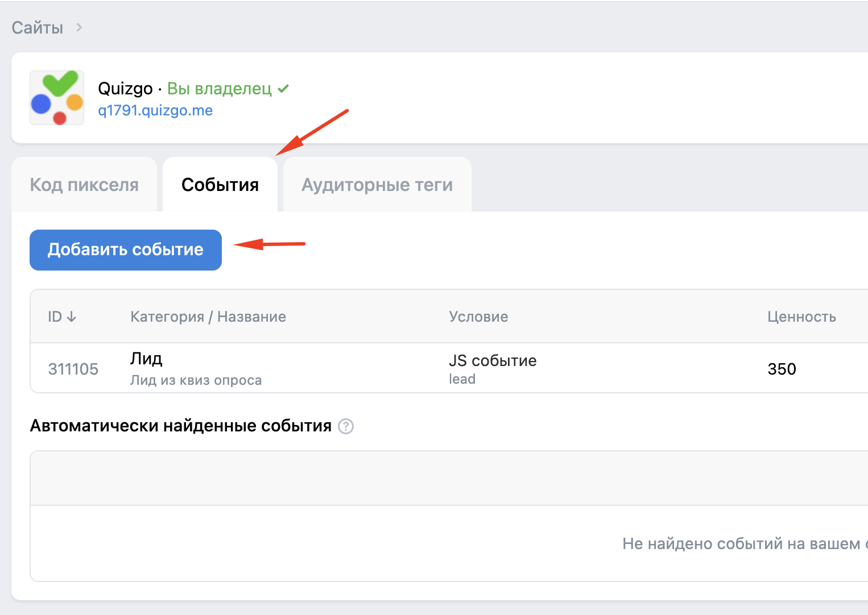Click the breadcrumb chevron after Сайты
The image size is (868, 615).
click(79, 27)
